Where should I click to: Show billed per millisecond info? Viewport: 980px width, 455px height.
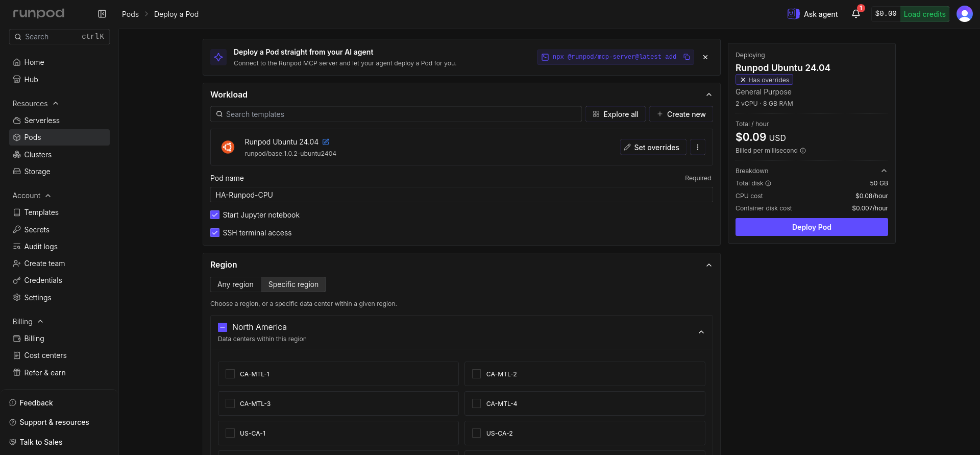[x=803, y=151]
